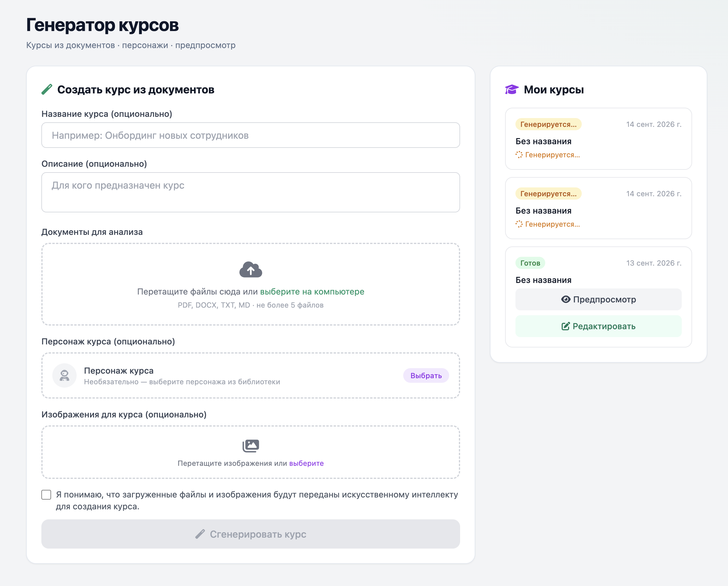Click the second course's Генерируется badge
728x586 pixels.
pos(548,194)
